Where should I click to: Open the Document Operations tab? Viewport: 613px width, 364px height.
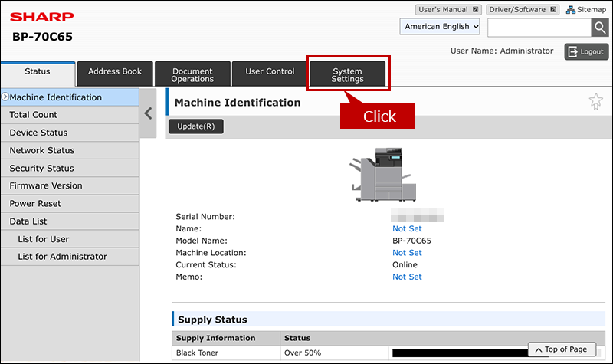coord(192,74)
